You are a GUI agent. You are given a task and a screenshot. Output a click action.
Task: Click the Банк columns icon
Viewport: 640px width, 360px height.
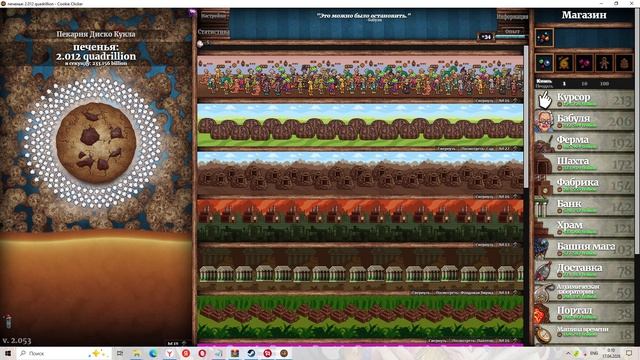(x=543, y=207)
